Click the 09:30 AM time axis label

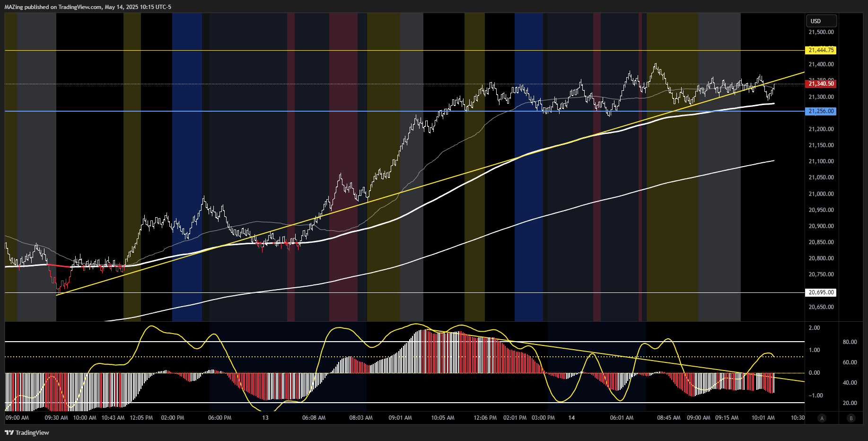56,418
